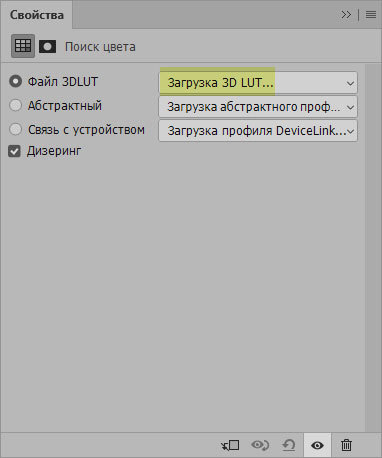Collapse the panel with double-arrow icon
Image resolution: width=382 pixels, height=458 pixels.
tap(346, 15)
